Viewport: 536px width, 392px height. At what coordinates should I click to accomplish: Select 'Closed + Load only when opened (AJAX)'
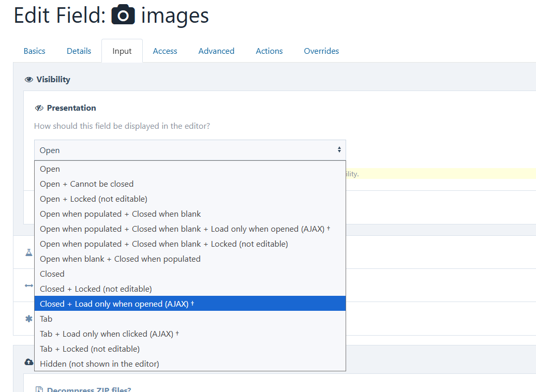coord(117,304)
